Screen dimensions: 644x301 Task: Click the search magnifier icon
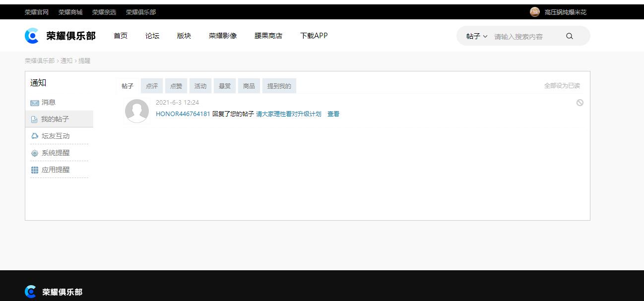tap(569, 36)
